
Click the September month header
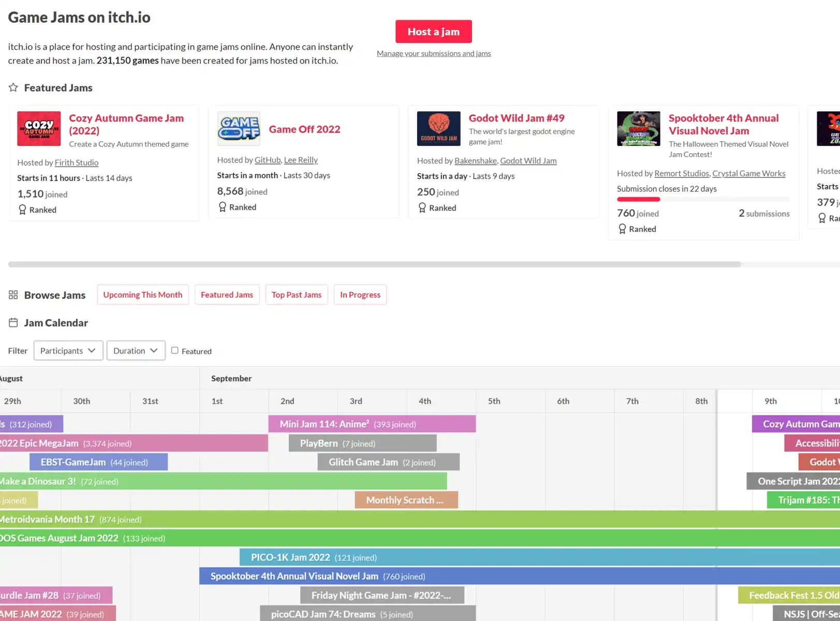point(231,378)
